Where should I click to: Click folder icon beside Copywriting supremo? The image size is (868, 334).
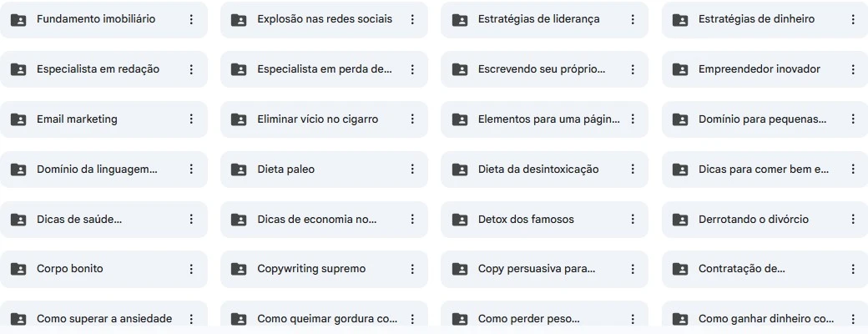point(239,269)
